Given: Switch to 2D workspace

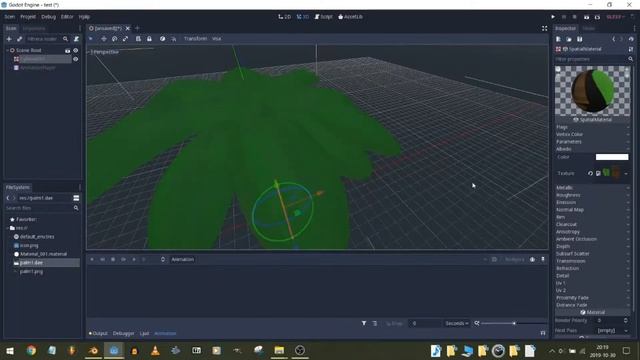Looking at the screenshot, I should tap(284, 17).
